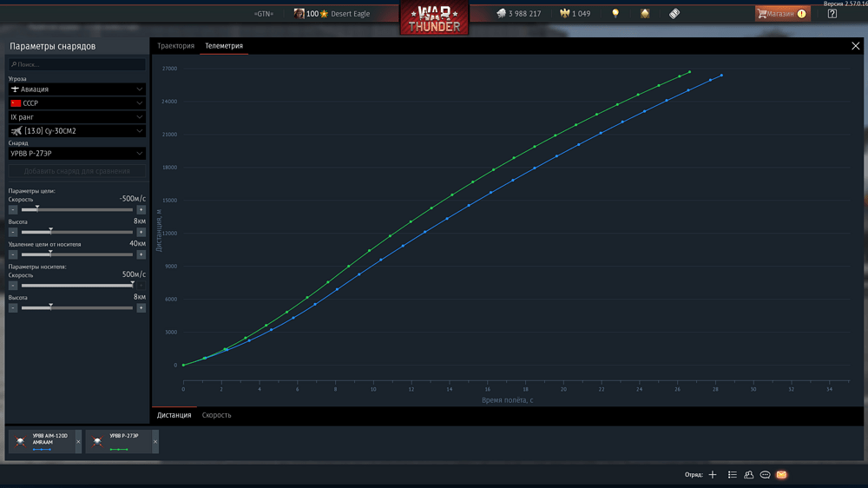868x488 pixels.
Task: Remove the Р-27ЭР shell card
Action: coord(155,441)
